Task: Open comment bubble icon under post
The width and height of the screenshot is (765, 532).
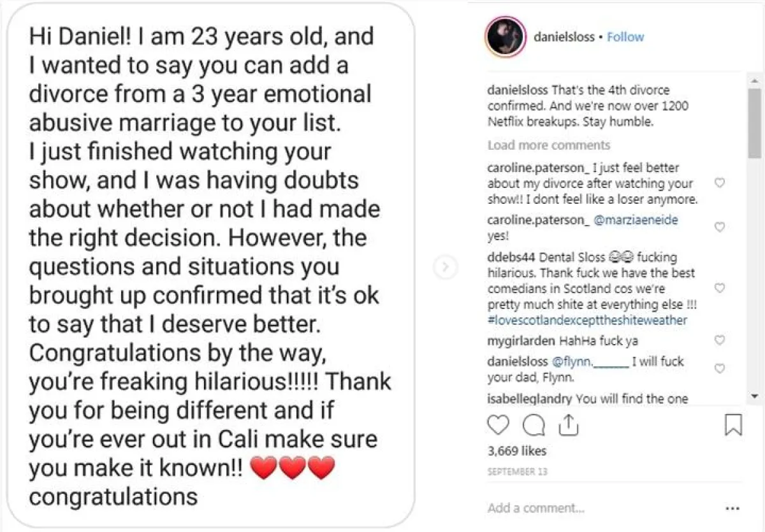Action: (532, 425)
